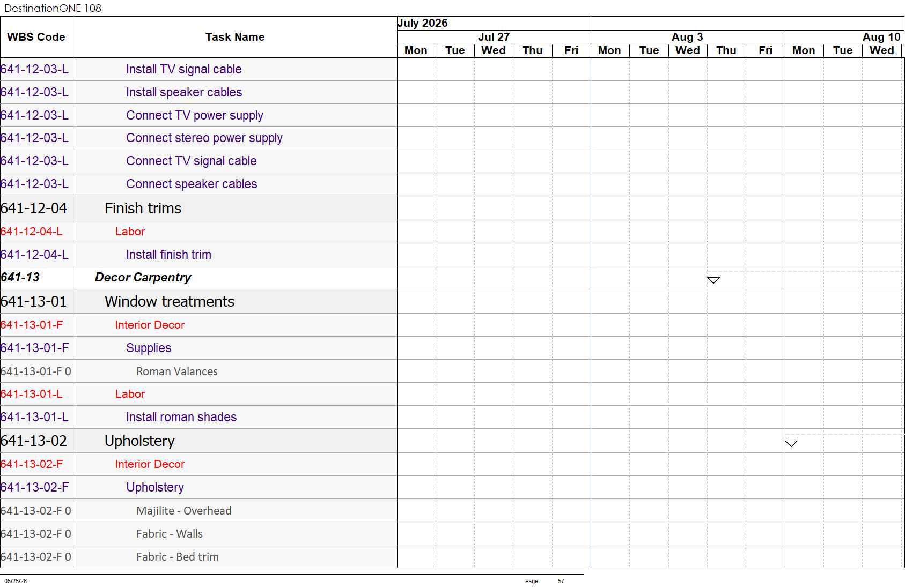
Task: Select the Connect stereo power supply task
Action: point(204,138)
